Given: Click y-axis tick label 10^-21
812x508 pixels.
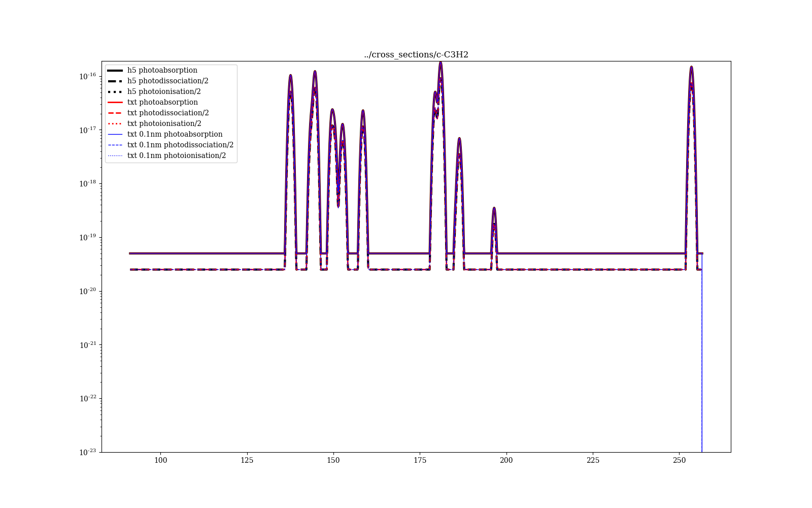Looking at the screenshot, I should tap(87, 344).
